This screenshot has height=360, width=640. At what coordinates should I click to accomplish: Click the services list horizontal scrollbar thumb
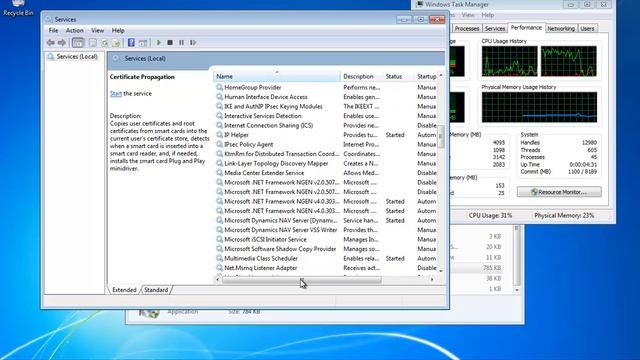[302, 280]
